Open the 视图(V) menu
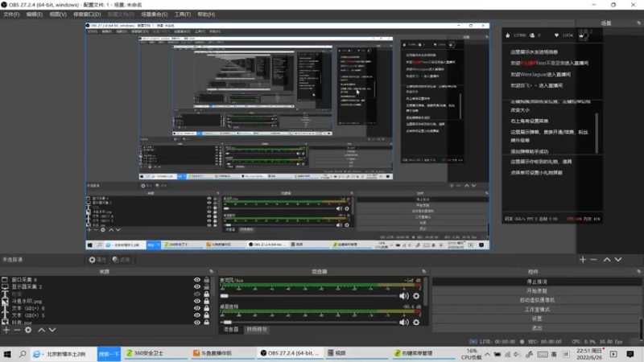Viewport: 644px width, 362px height. [58, 14]
